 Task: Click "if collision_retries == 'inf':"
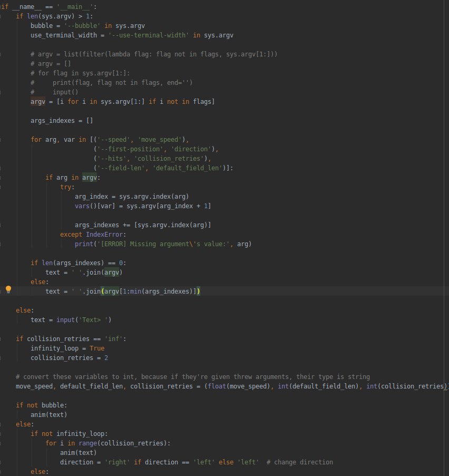71,339
